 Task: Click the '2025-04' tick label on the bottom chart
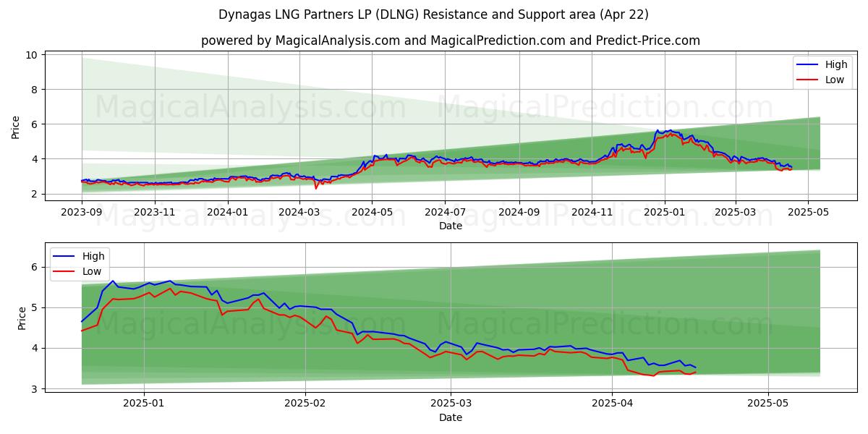tap(612, 404)
